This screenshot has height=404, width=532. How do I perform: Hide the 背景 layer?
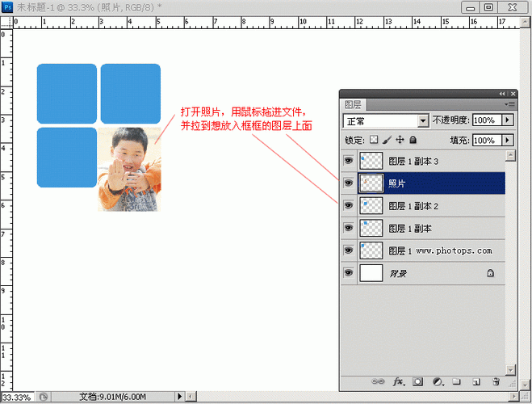(x=349, y=273)
